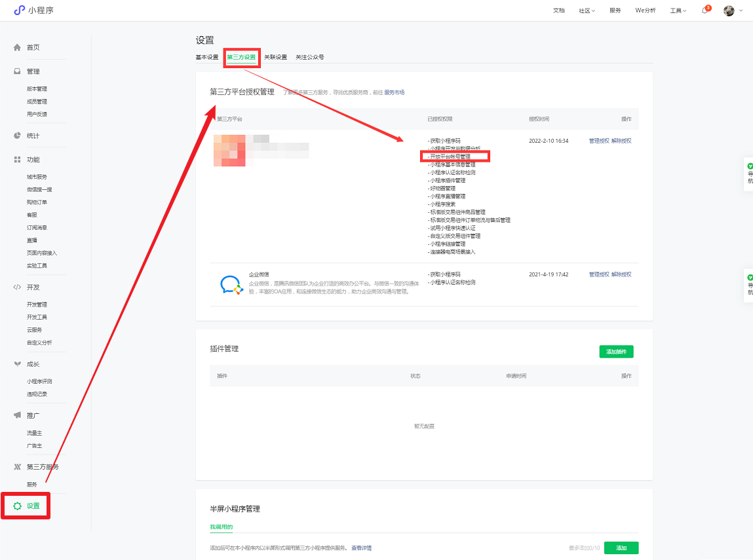Open 版本管理 in the sidebar
This screenshot has height=560, width=753.
[x=37, y=89]
